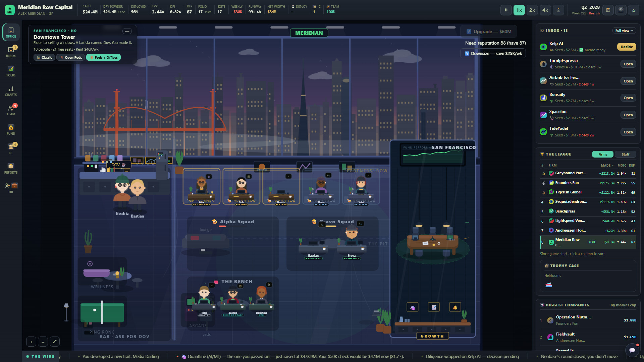Open the TurnipEspresso deal

(628, 64)
